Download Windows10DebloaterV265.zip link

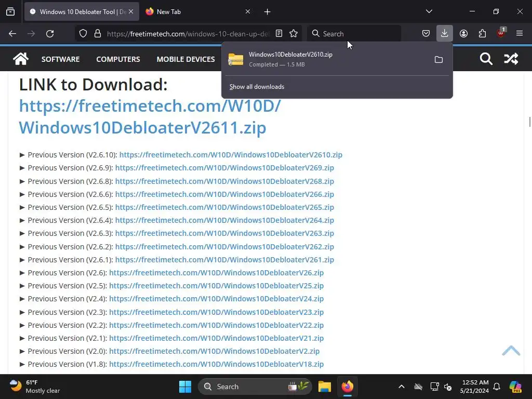[x=224, y=207]
